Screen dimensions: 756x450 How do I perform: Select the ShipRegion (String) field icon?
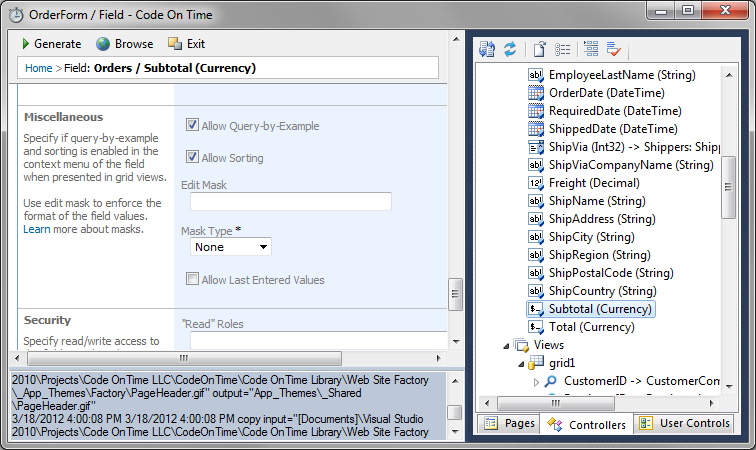(536, 255)
